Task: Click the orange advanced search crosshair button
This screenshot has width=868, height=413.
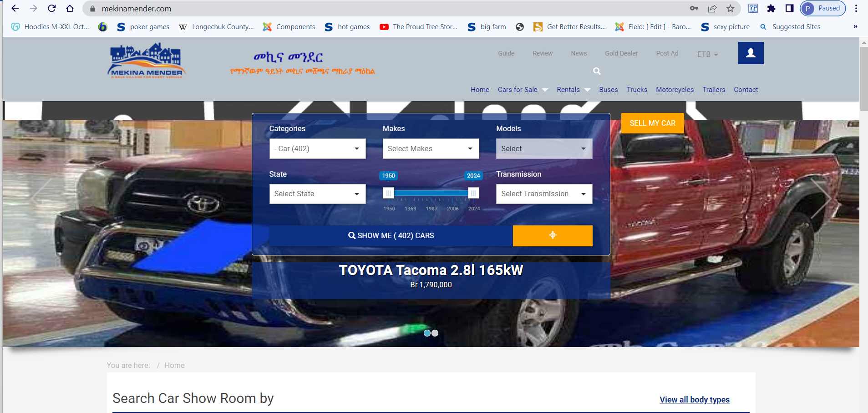Action: tap(552, 235)
